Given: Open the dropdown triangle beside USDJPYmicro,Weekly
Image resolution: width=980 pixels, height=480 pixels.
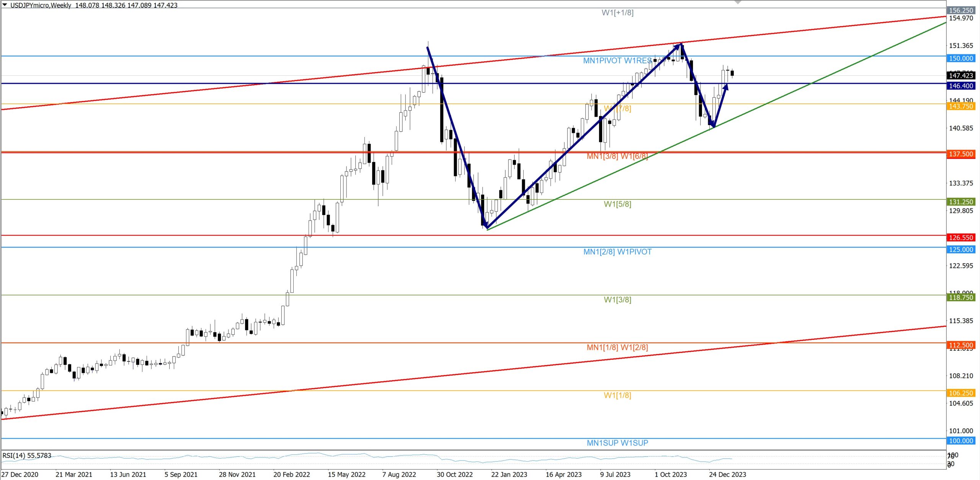Looking at the screenshot, I should pyautogui.click(x=5, y=5).
